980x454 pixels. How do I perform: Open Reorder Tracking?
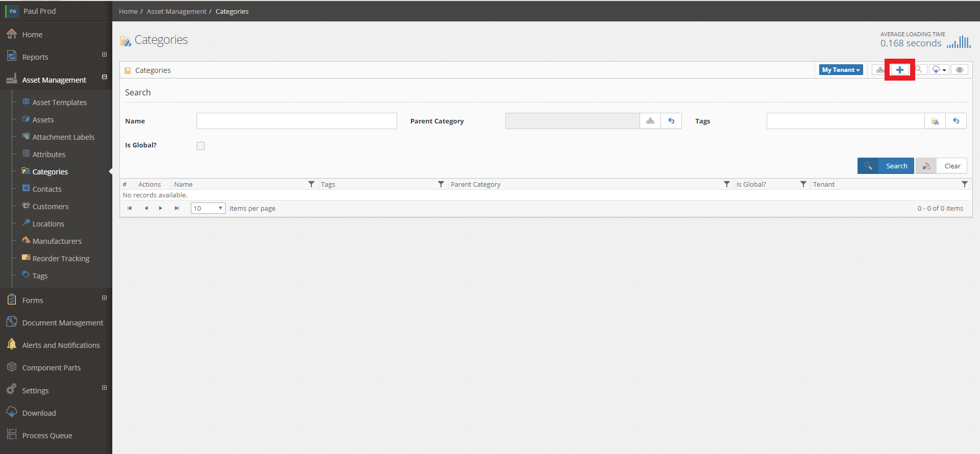(61, 259)
